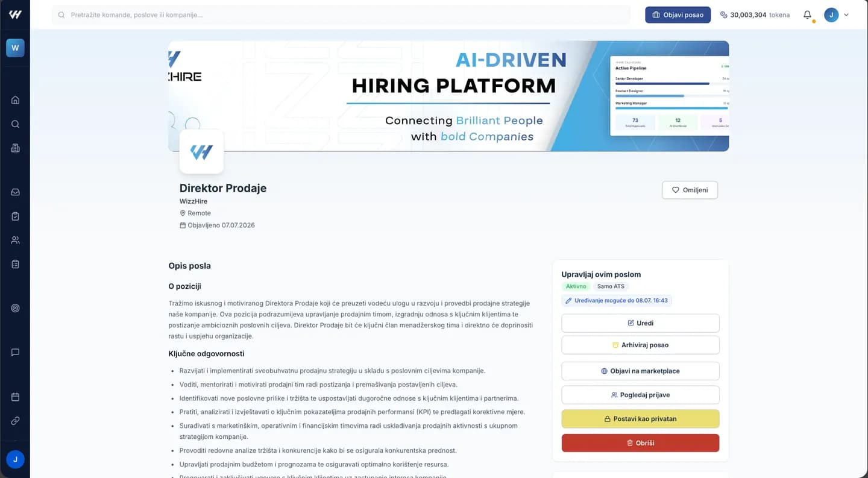Viewport: 868px width, 478px height.
Task: Click bullet starting with Upravljati prodajnim budžetom
Action: (x=314, y=464)
